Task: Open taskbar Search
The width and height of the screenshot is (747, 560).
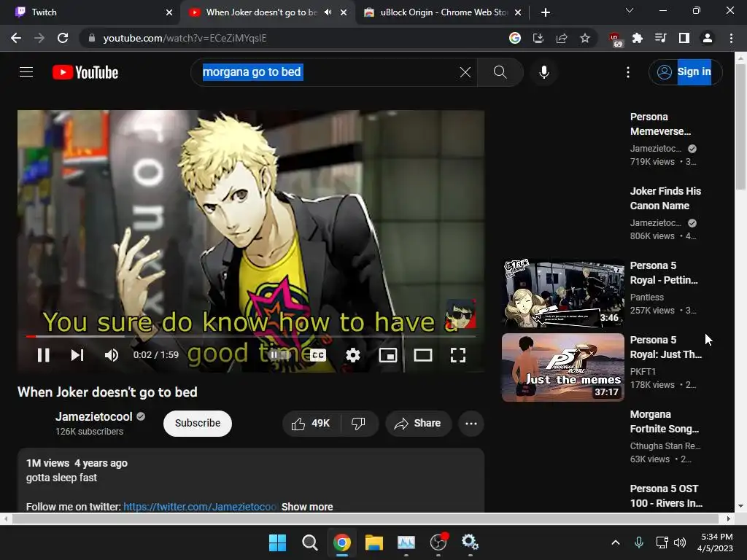Action: 309,542
